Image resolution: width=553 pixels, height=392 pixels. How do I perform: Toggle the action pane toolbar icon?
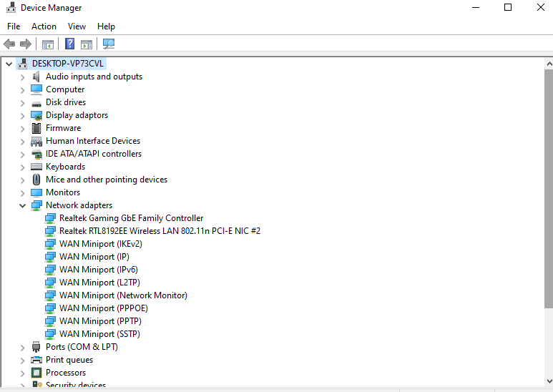[x=87, y=44]
